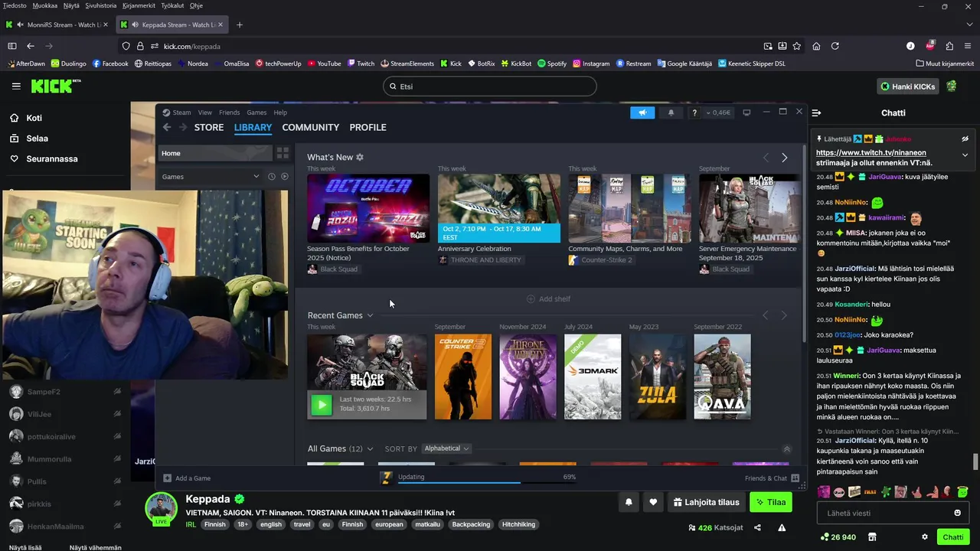Open browser home page icon
This screenshot has width=980, height=551.
816,46
